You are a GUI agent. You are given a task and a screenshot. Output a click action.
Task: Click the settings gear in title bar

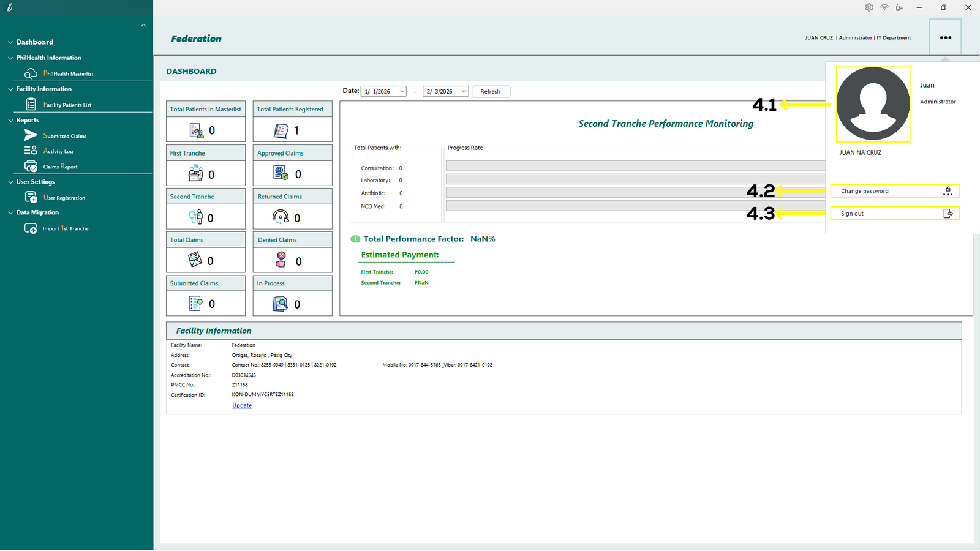click(869, 7)
